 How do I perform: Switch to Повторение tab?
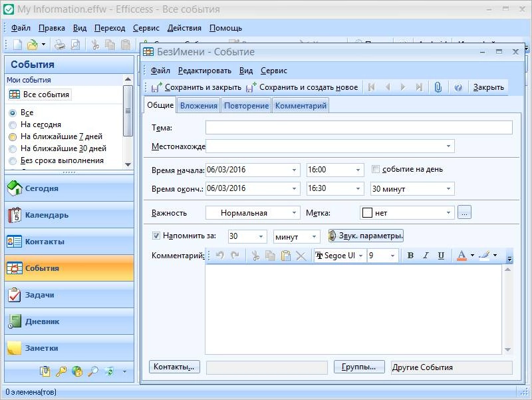[x=246, y=106]
